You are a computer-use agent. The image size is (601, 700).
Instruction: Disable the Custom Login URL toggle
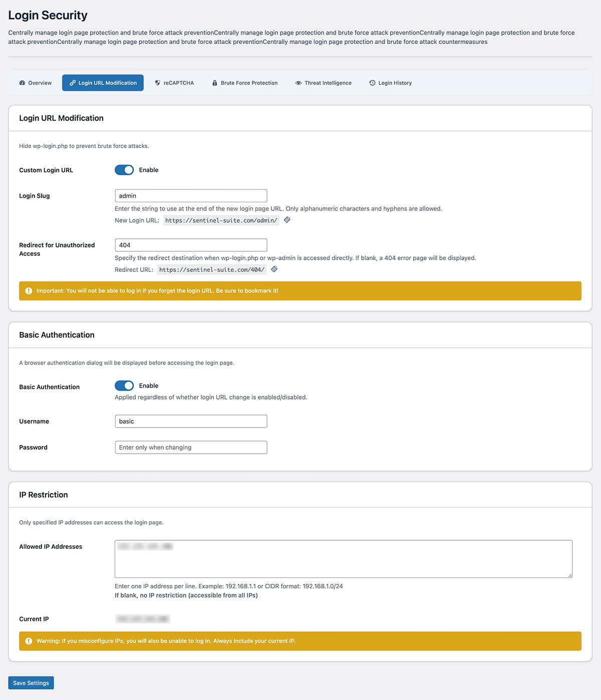[x=124, y=170]
